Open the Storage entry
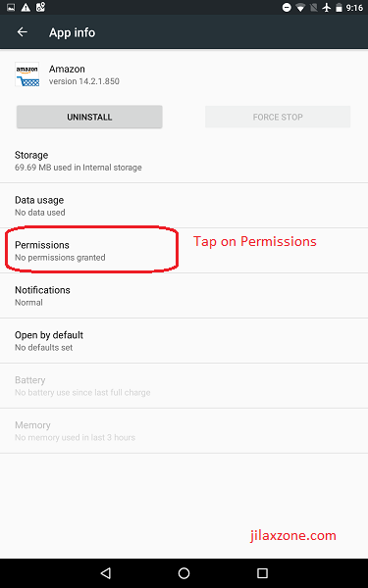 click(184, 161)
